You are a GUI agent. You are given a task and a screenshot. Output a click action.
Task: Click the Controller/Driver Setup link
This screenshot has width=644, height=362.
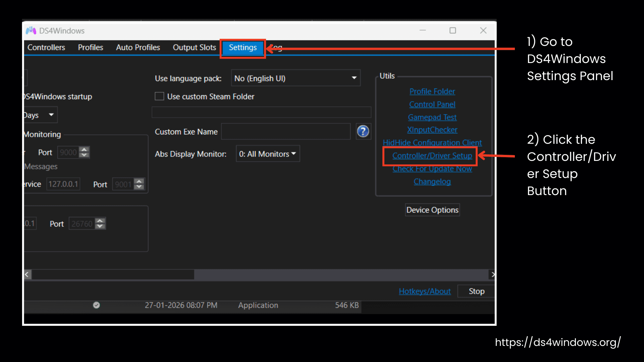(432, 156)
